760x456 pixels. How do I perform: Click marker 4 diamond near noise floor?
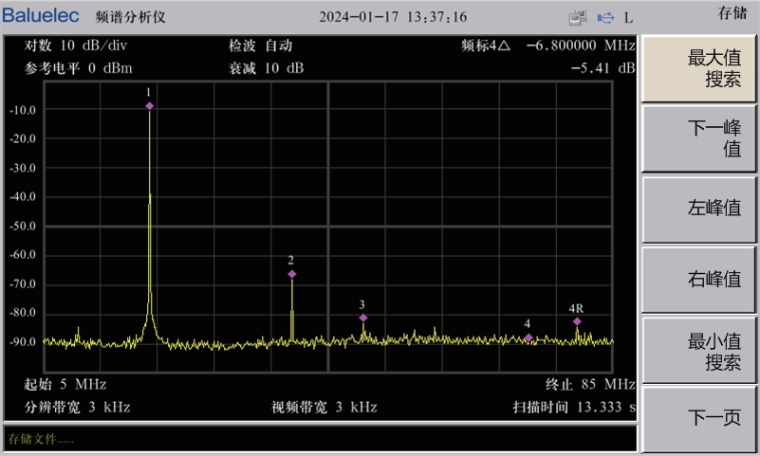tap(528, 338)
